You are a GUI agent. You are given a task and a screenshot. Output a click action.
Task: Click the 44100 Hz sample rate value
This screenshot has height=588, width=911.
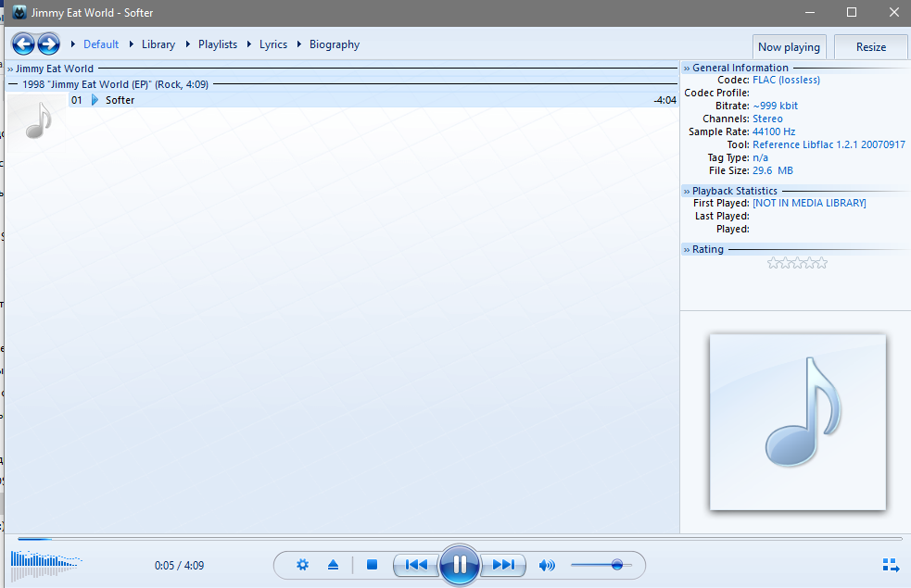[774, 131]
